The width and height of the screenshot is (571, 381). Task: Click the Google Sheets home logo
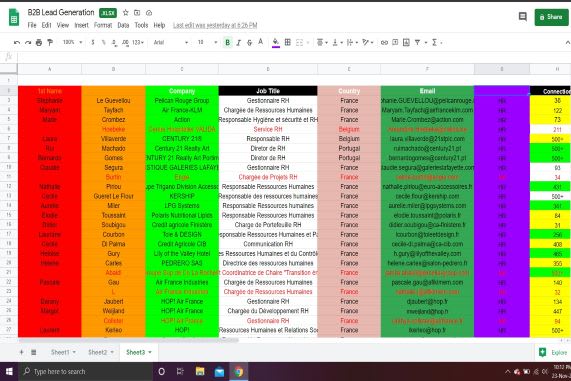[x=14, y=17]
